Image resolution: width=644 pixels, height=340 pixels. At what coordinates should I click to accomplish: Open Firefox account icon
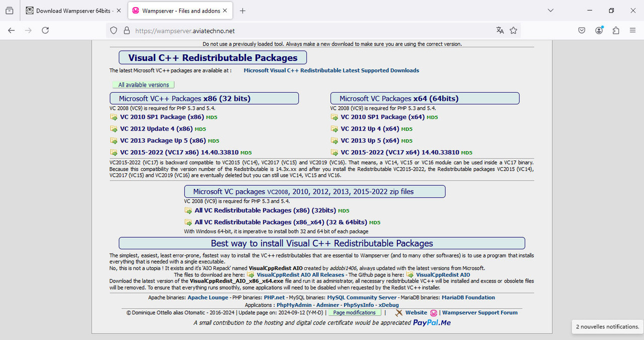click(599, 31)
